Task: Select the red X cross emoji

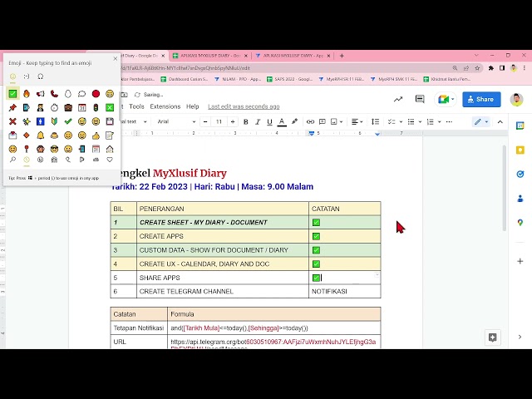Action: click(12, 121)
